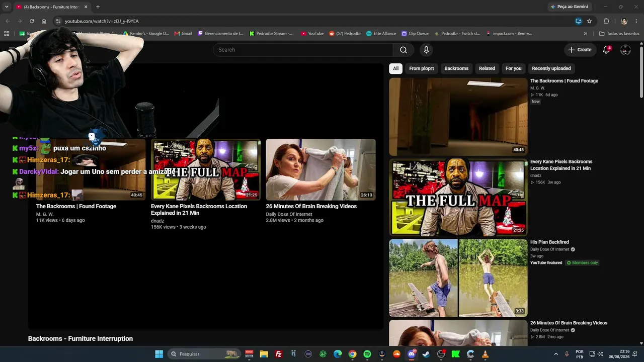644x362 pixels.
Task: Click sidebar title Every Kane Pixels Backrooms Location
Action: click(561, 165)
